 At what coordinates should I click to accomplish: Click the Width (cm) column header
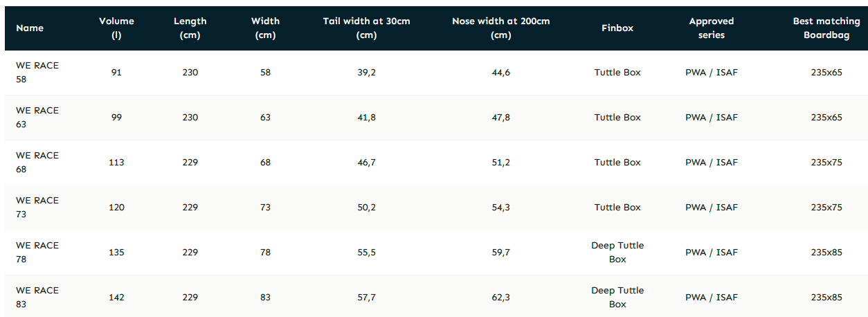click(x=265, y=28)
